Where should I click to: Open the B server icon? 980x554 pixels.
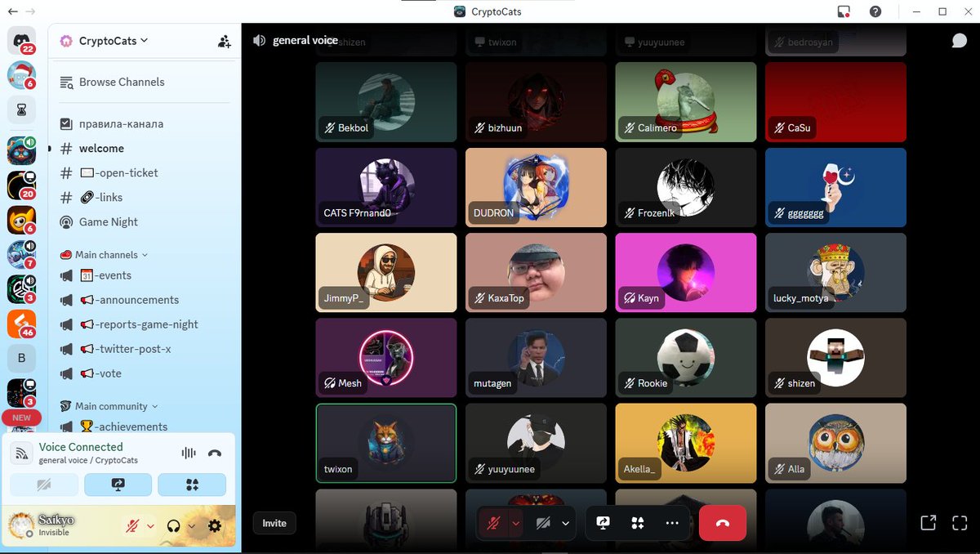click(21, 358)
